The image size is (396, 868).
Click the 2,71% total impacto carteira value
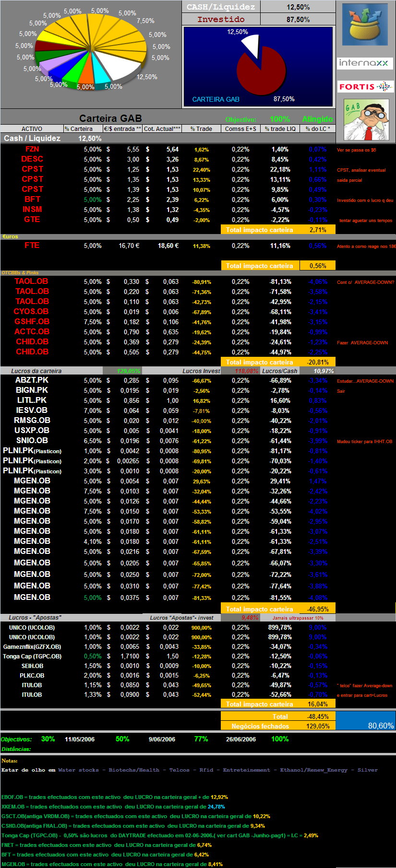(318, 230)
